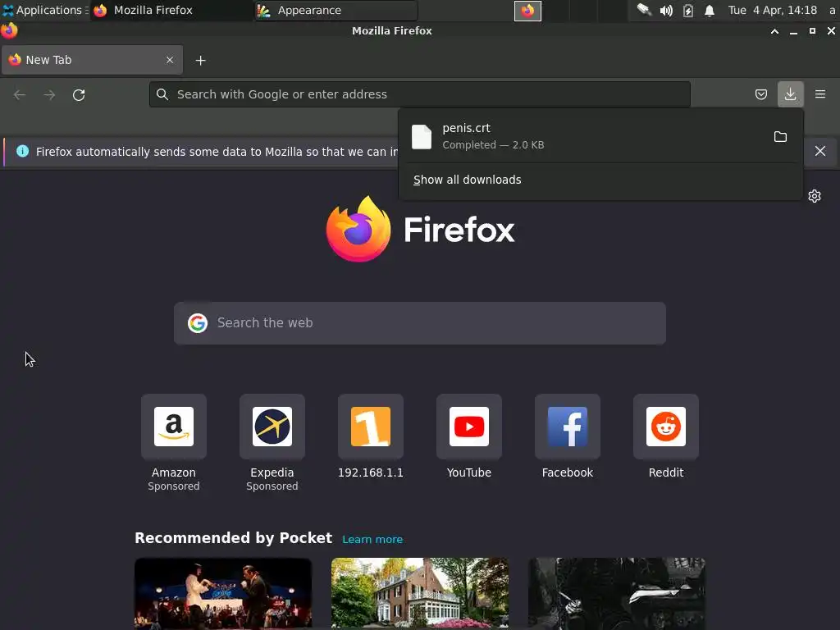Image resolution: width=840 pixels, height=630 pixels.
Task: Click the Google logo in search box
Action: click(x=198, y=323)
